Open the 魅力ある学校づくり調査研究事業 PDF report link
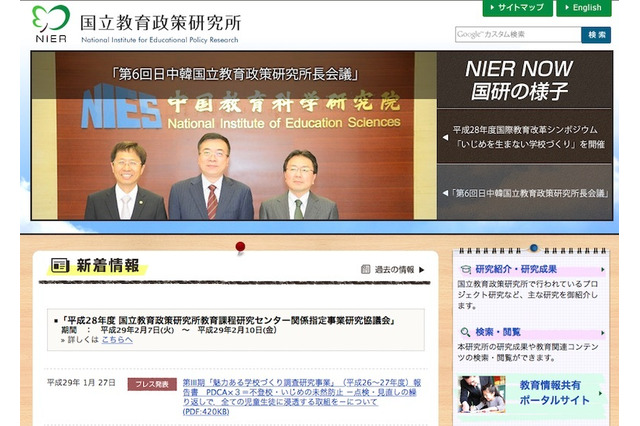Viewport: 640px width, 426px height. click(302, 397)
